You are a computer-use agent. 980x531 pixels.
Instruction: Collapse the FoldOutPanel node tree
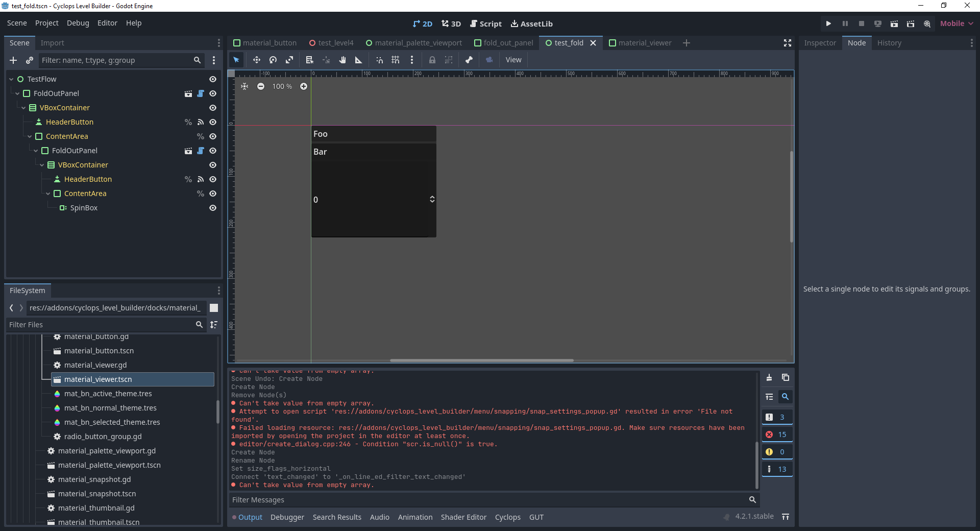click(16, 93)
